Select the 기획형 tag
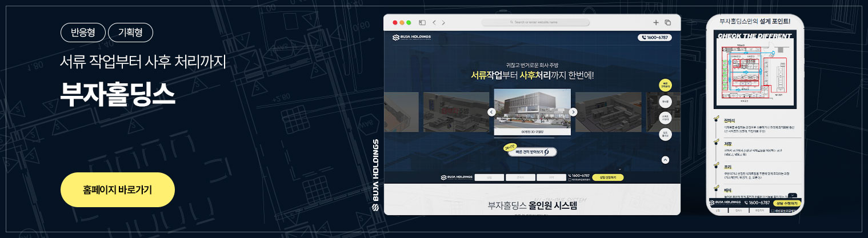The image size is (868, 238). point(130,32)
